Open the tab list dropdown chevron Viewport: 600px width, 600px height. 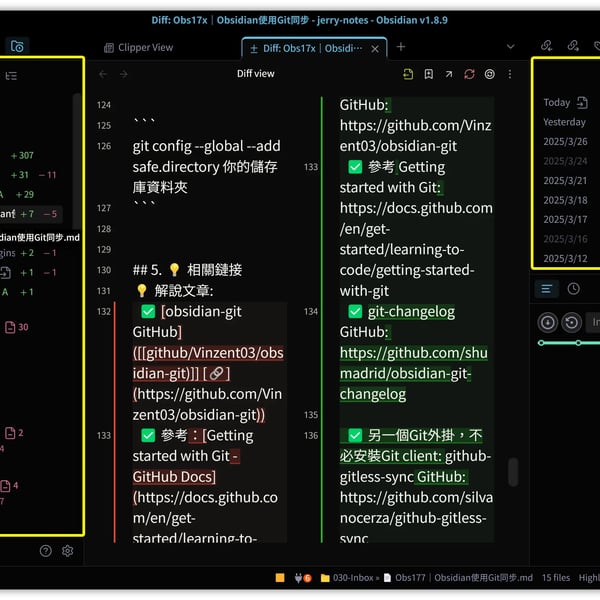510,47
